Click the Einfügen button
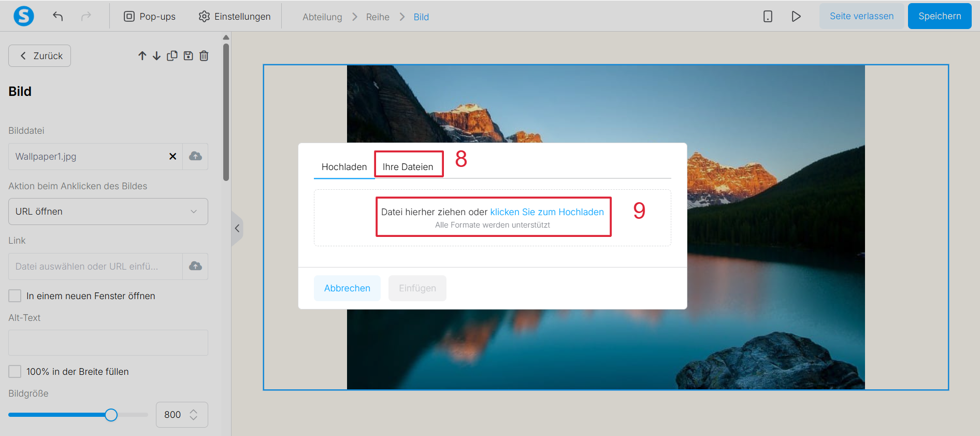 [417, 288]
